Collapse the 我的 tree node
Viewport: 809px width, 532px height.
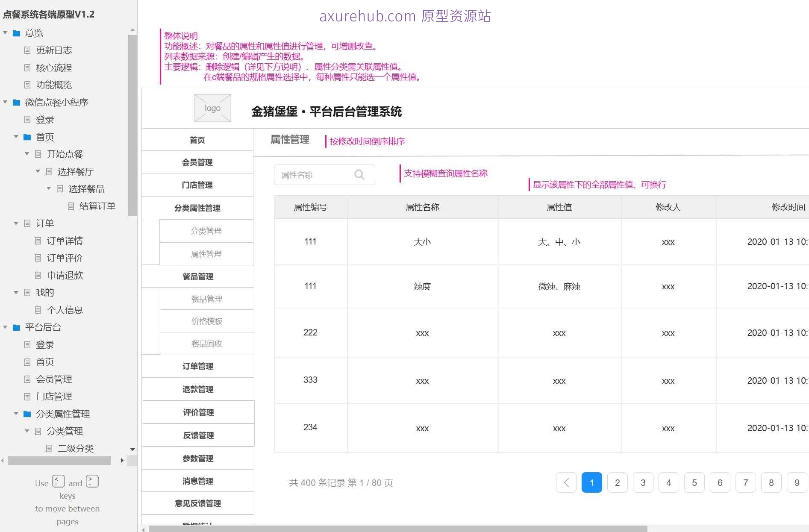point(16,292)
